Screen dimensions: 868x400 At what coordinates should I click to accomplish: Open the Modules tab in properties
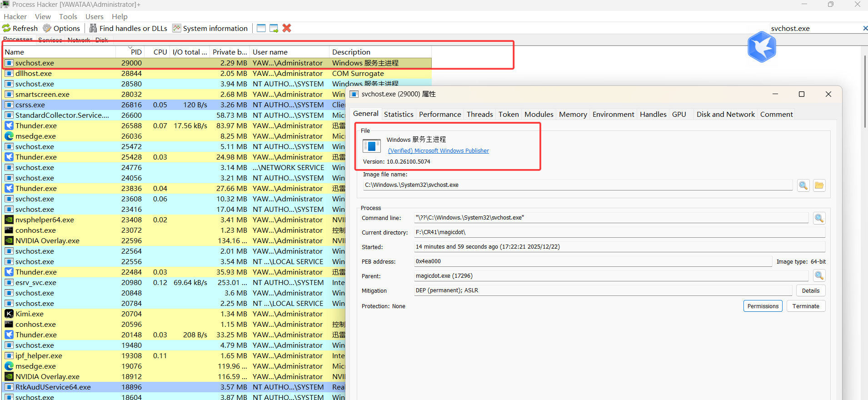click(x=539, y=114)
